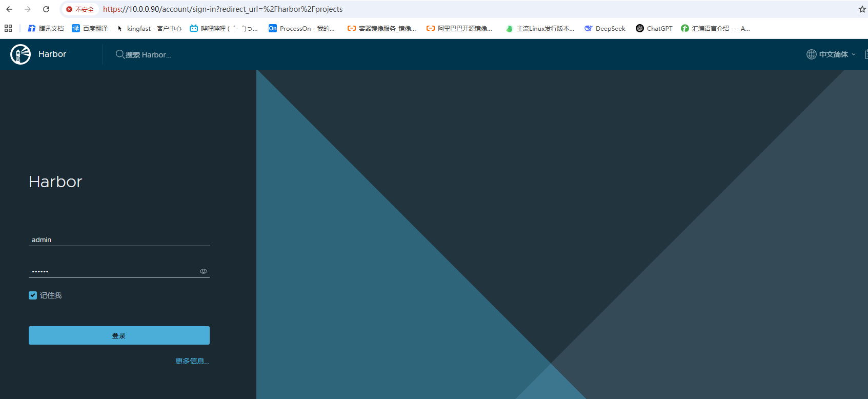Open the 哔哩哔哩 bookmark
This screenshot has height=399, width=868.
pyautogui.click(x=224, y=28)
